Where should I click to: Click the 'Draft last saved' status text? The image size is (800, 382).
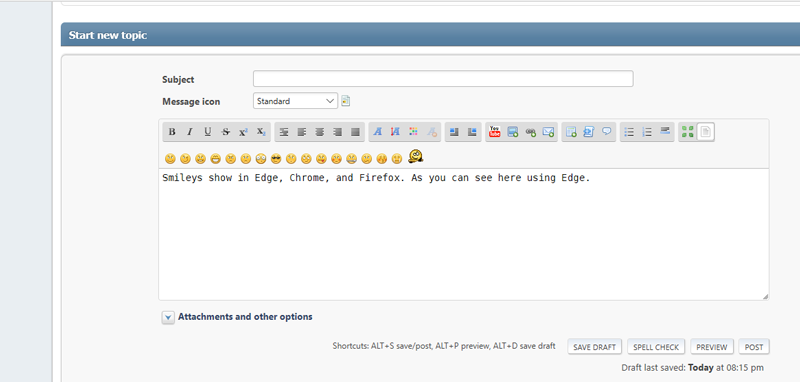pyautogui.click(x=692, y=368)
